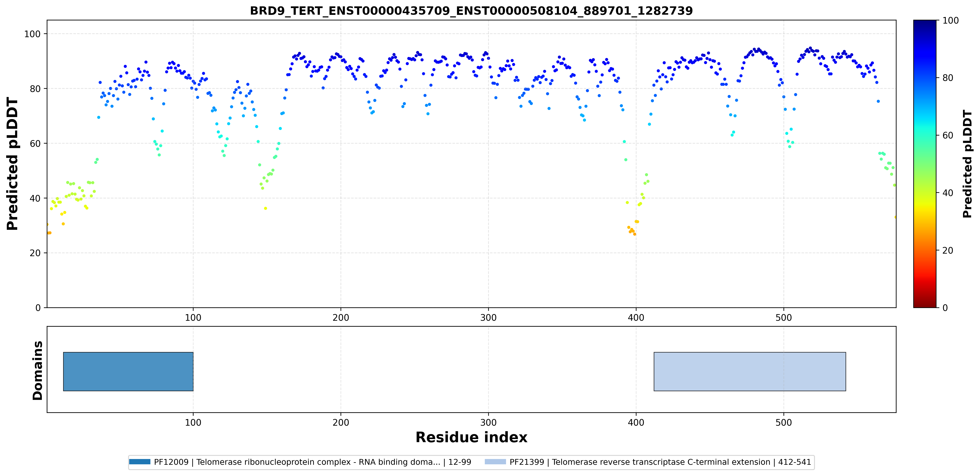The image size is (980, 476).
Task: Click the Predicted pLDDT y-axis label
Action: click(12, 164)
